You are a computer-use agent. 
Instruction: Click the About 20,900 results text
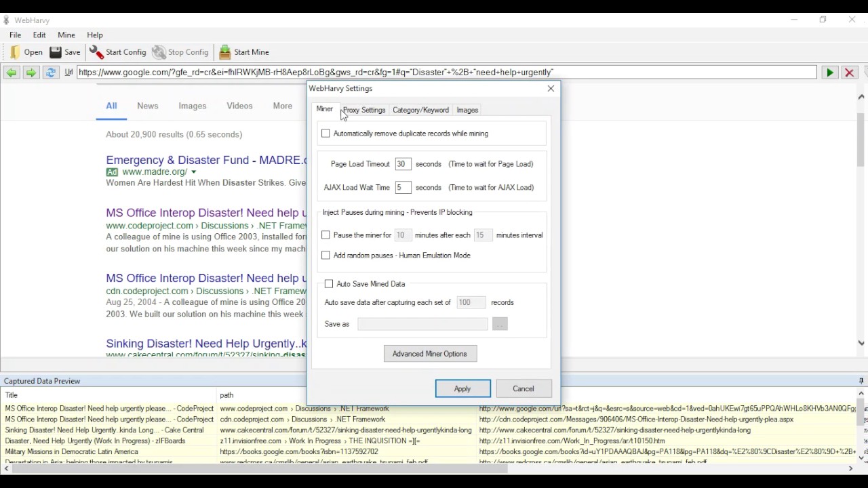(174, 134)
